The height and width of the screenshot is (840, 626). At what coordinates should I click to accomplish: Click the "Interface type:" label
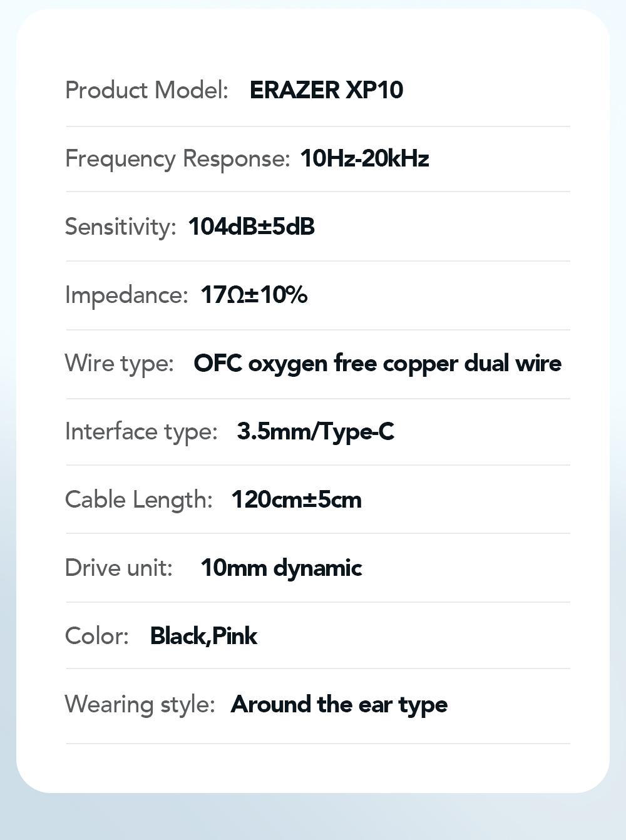pyautogui.click(x=141, y=431)
